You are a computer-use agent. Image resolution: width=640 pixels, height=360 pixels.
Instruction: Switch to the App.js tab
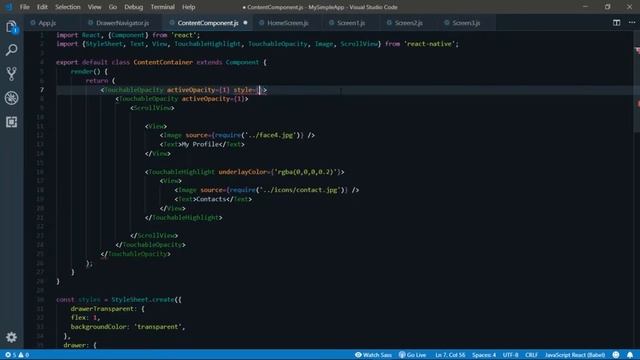(x=47, y=23)
